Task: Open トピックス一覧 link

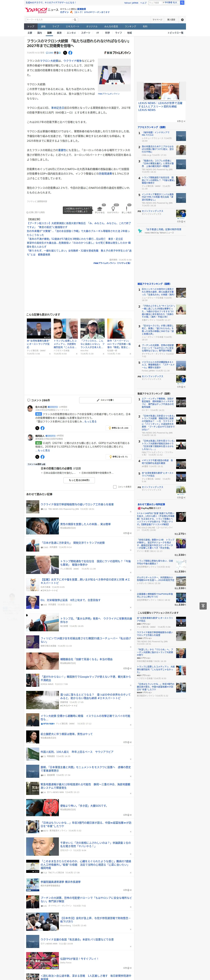Action: 175,33
